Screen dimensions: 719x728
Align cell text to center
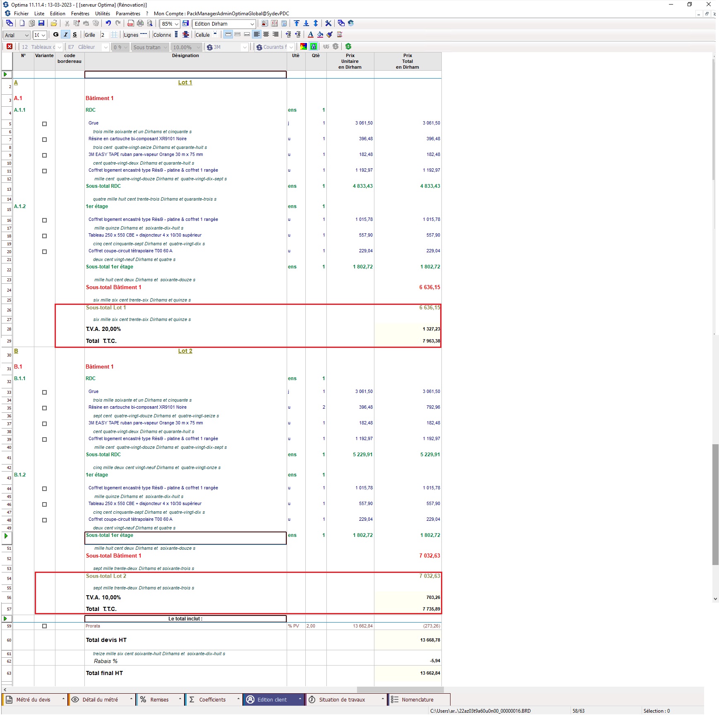pyautogui.click(x=266, y=35)
